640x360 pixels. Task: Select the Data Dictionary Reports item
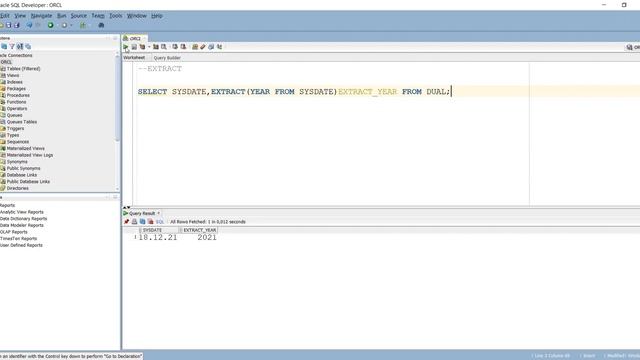point(23,219)
